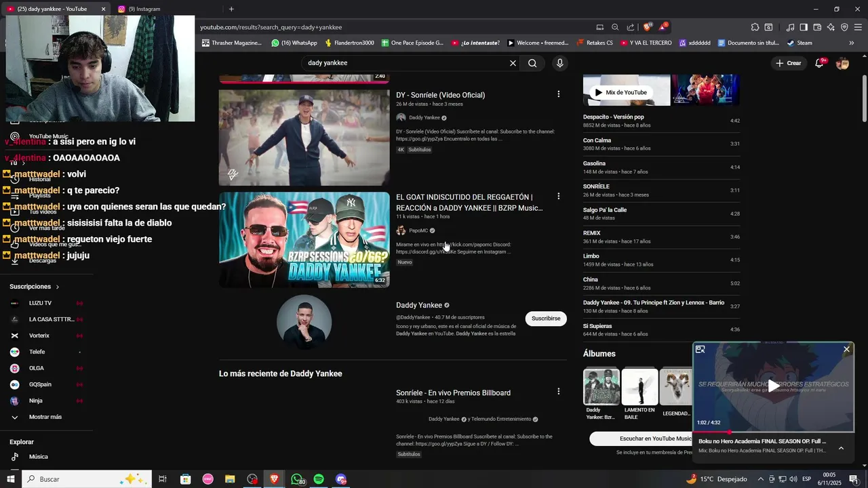Open the Retakes CS bookmark
The width and height of the screenshot is (868, 488).
tap(595, 43)
